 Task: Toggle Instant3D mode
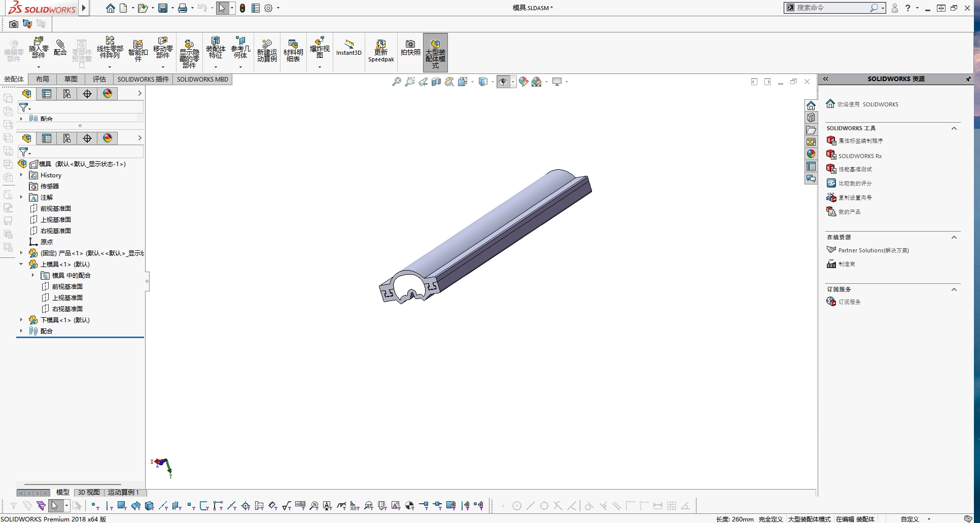[x=349, y=48]
